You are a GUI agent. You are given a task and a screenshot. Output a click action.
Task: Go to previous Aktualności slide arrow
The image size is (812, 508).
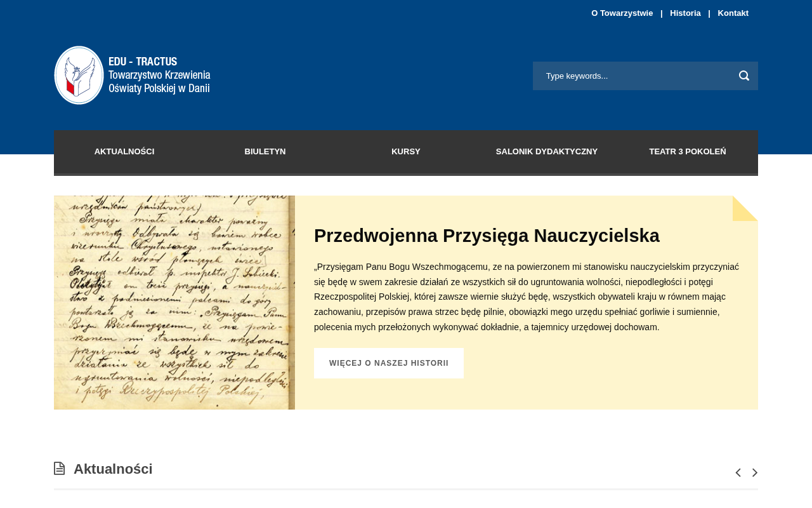pyautogui.click(x=738, y=472)
